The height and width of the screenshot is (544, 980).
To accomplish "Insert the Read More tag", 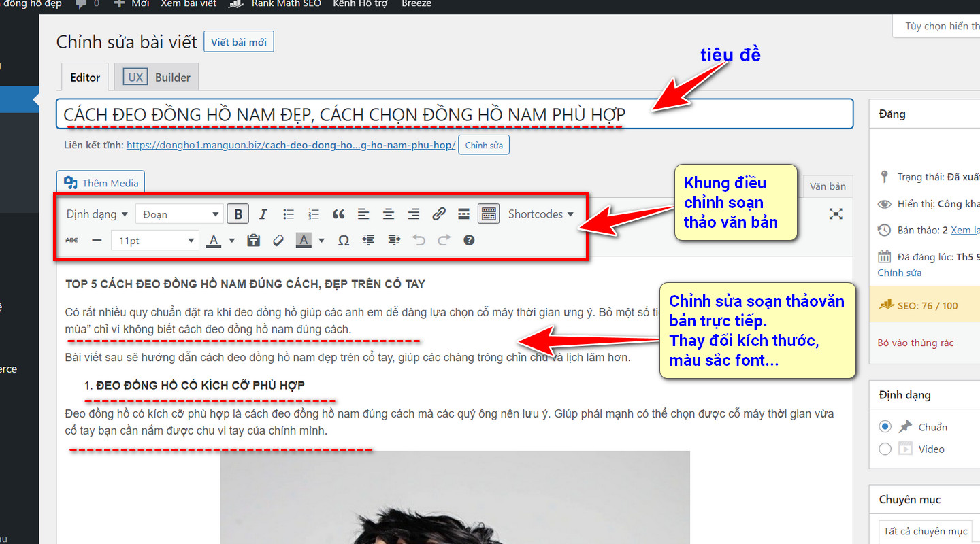I will pyautogui.click(x=463, y=214).
